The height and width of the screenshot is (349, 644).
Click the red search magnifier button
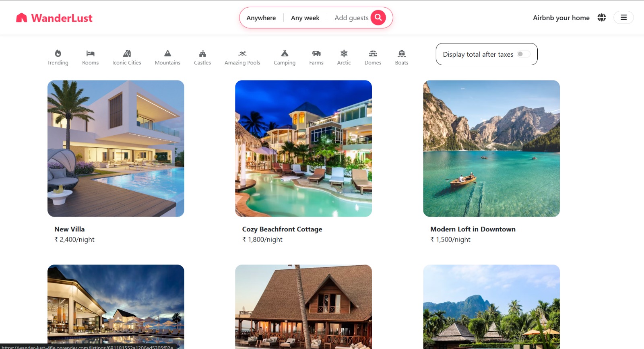pyautogui.click(x=378, y=17)
